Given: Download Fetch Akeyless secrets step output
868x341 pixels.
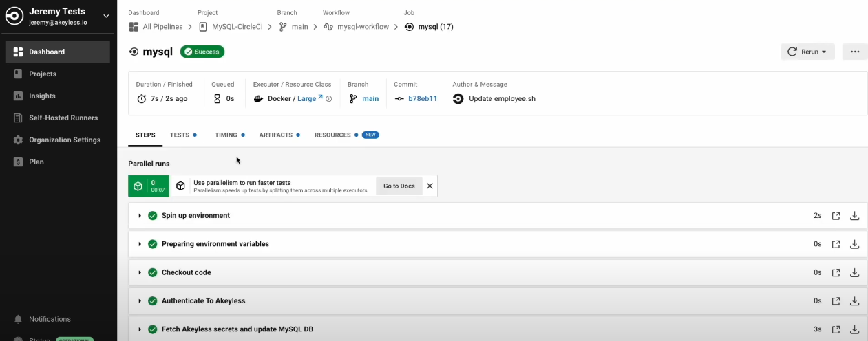Looking at the screenshot, I should (854, 329).
